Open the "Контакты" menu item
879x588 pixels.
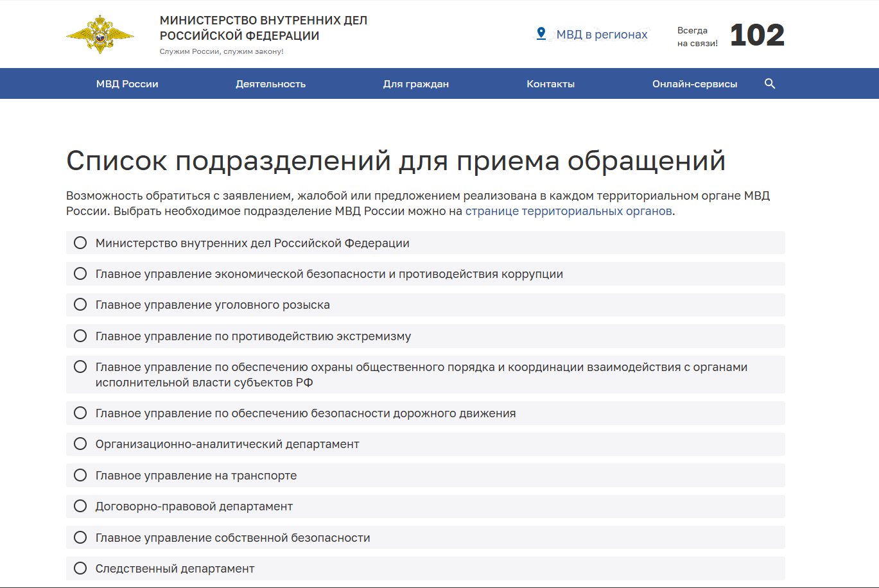pyautogui.click(x=550, y=84)
